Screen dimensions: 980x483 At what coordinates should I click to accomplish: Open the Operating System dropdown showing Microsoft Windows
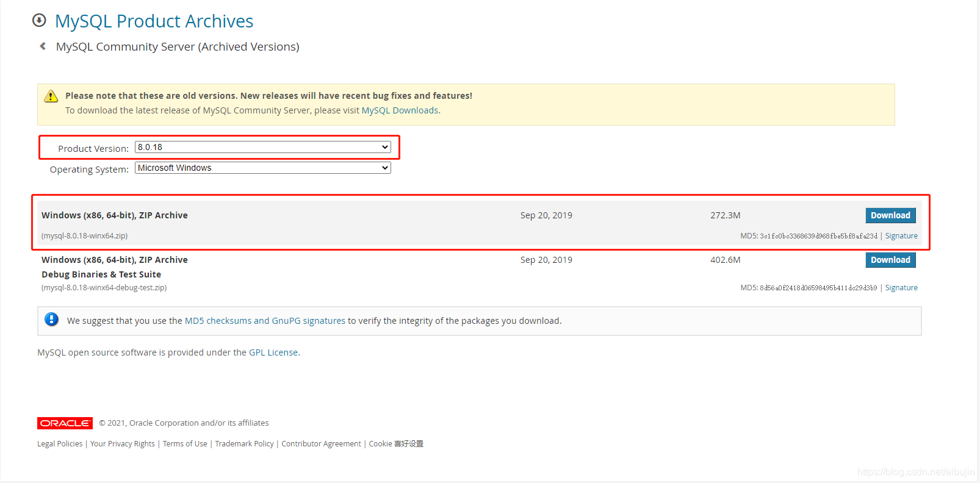(x=262, y=168)
